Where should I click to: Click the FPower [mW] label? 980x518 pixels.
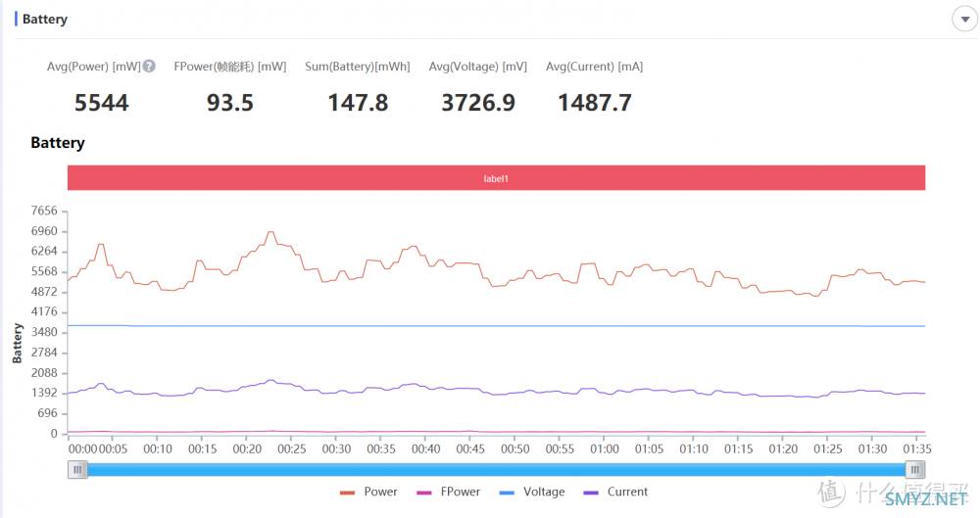pos(230,67)
